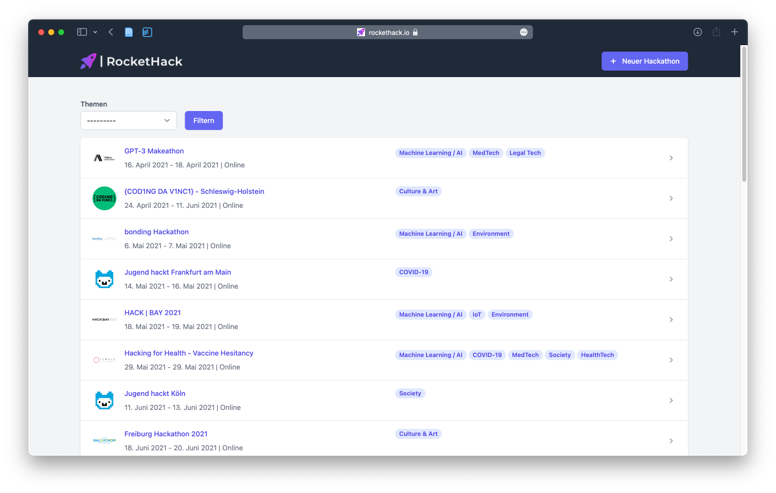Image resolution: width=776 pixels, height=493 pixels.
Task: Open page options ellipsis in address bar
Action: tap(524, 32)
